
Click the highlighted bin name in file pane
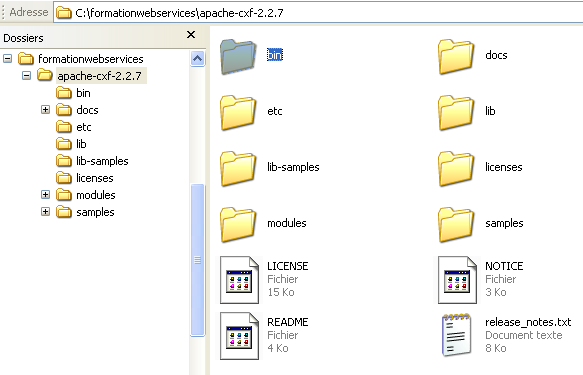(275, 55)
